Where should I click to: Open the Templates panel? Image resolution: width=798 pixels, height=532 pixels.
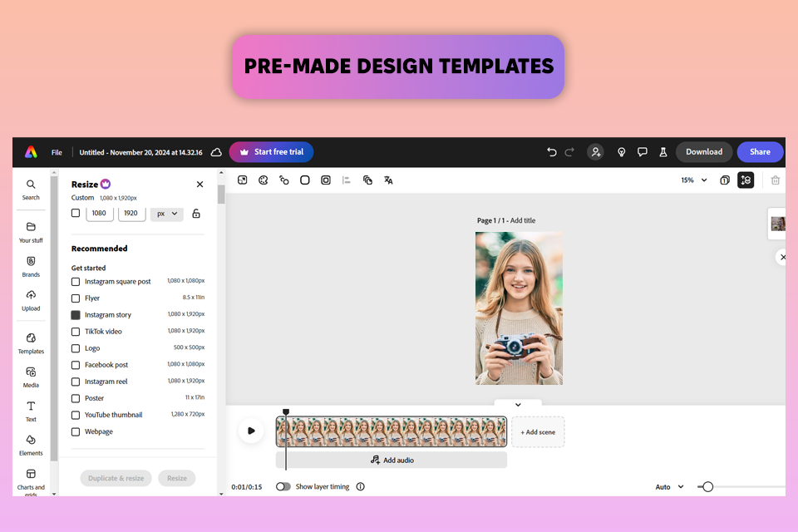pyautogui.click(x=31, y=343)
